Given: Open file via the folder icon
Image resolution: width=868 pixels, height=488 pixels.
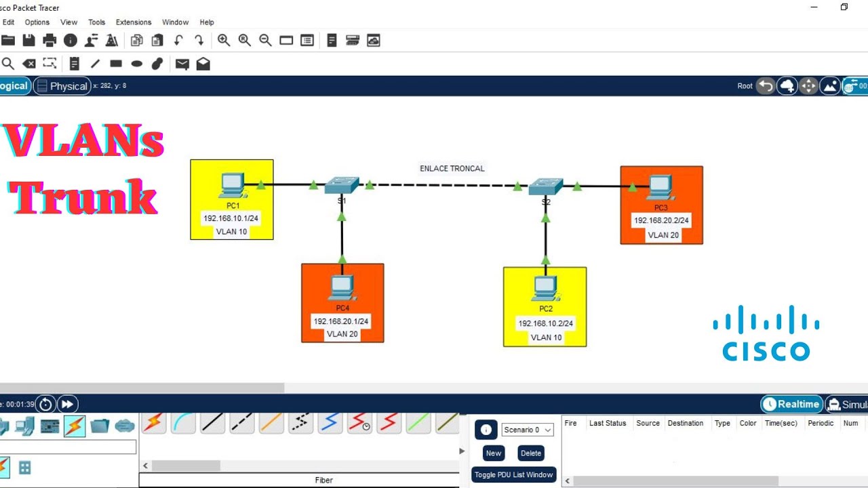Looking at the screenshot, I should click(7, 41).
